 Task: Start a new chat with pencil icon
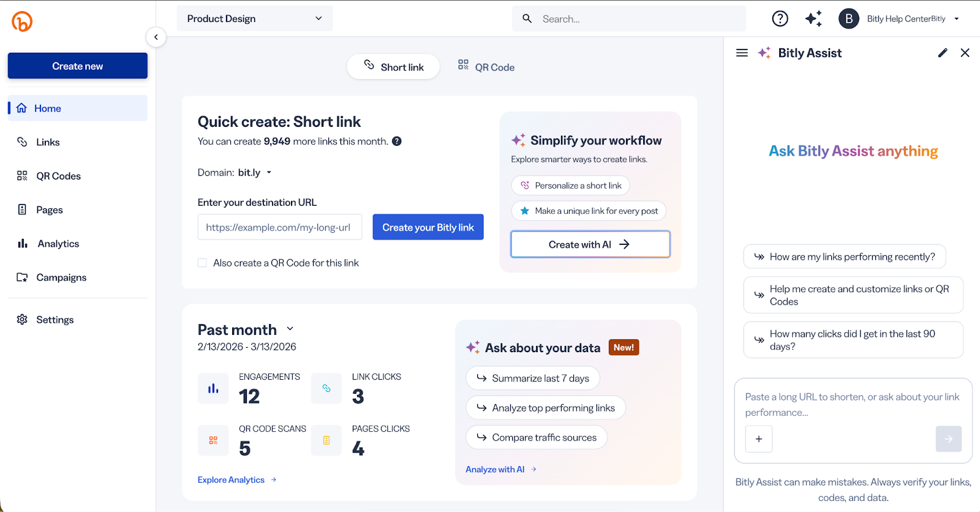(943, 53)
